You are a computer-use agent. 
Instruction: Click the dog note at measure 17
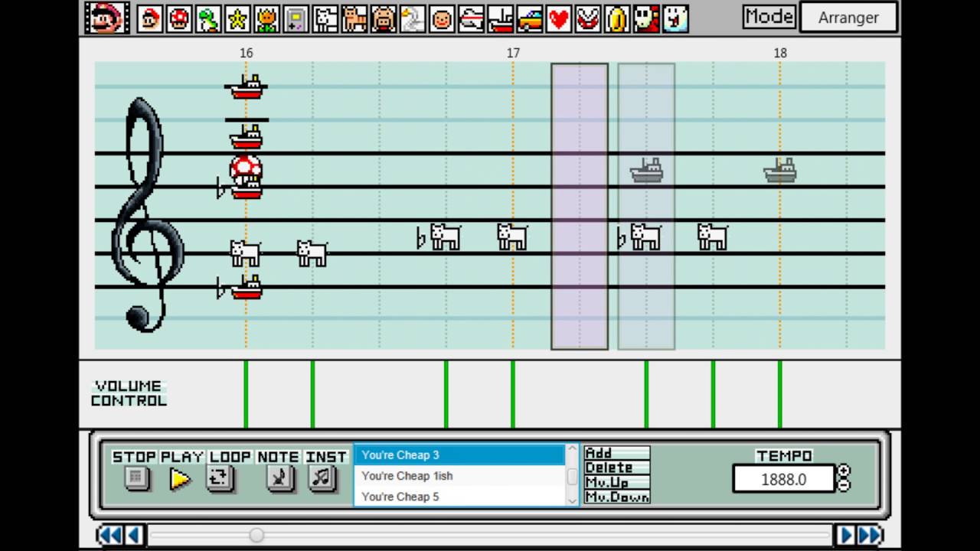[512, 236]
